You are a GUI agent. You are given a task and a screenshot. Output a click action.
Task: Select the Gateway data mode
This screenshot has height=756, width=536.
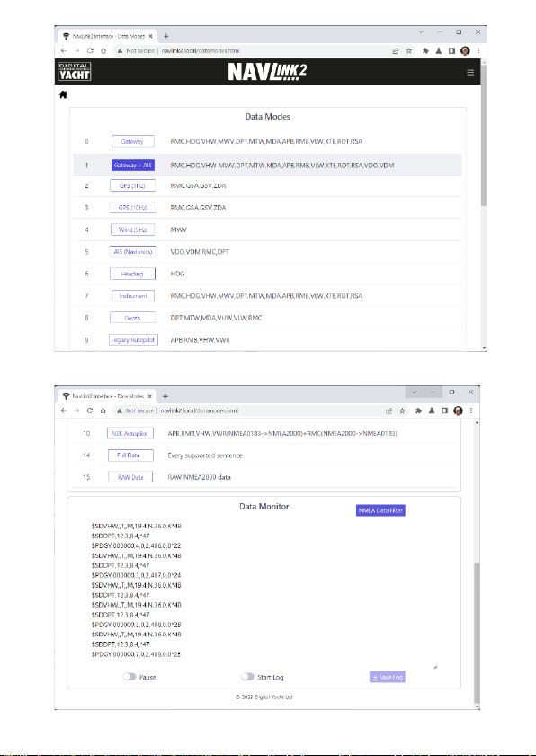(x=133, y=141)
